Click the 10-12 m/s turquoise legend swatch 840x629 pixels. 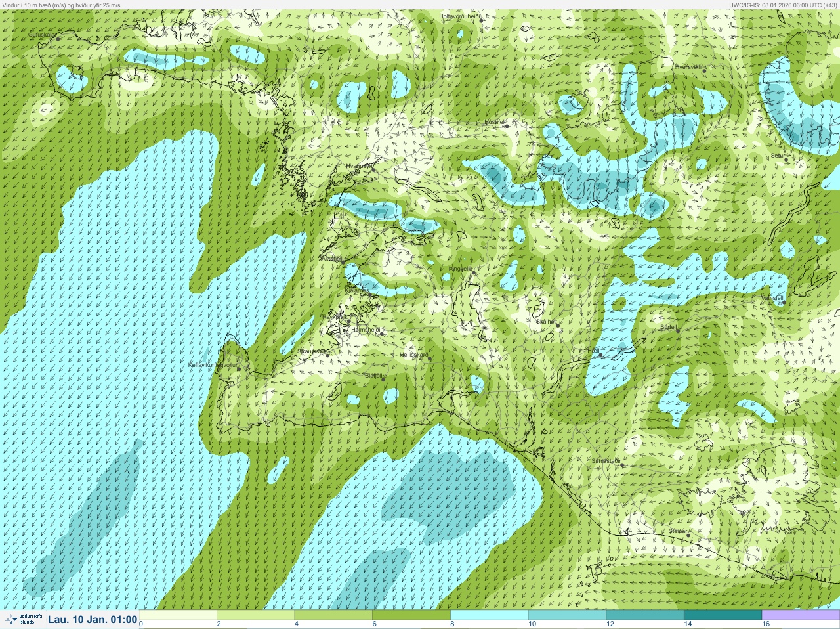pyautogui.click(x=567, y=615)
